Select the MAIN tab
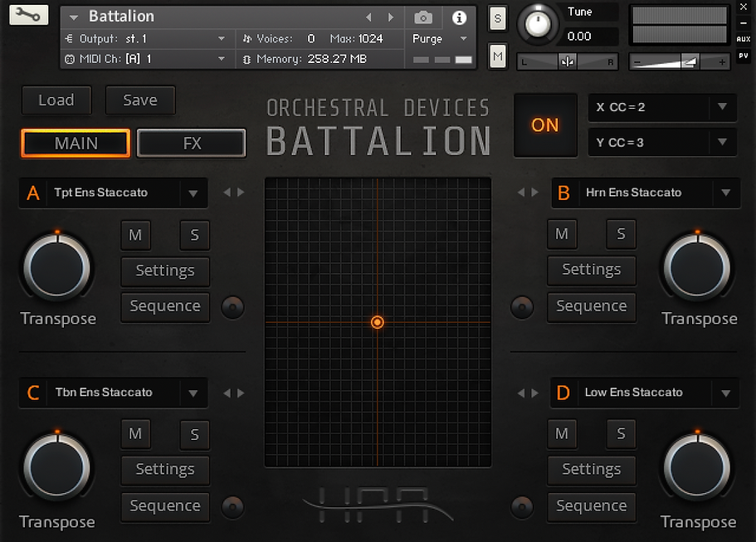756x542 pixels. (x=76, y=144)
